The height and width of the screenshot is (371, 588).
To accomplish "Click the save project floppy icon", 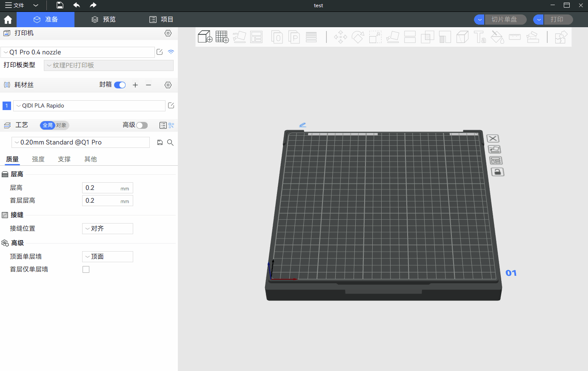I will (x=60, y=6).
